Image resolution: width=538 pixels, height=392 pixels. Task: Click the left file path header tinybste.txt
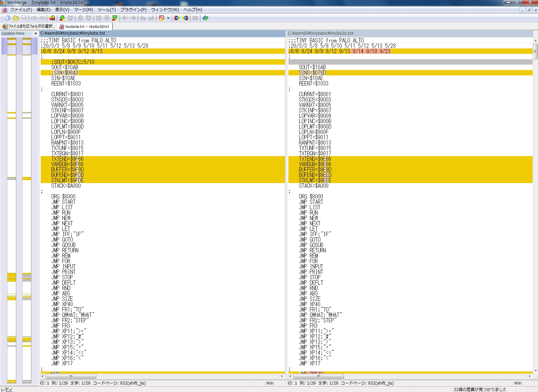coord(162,33)
